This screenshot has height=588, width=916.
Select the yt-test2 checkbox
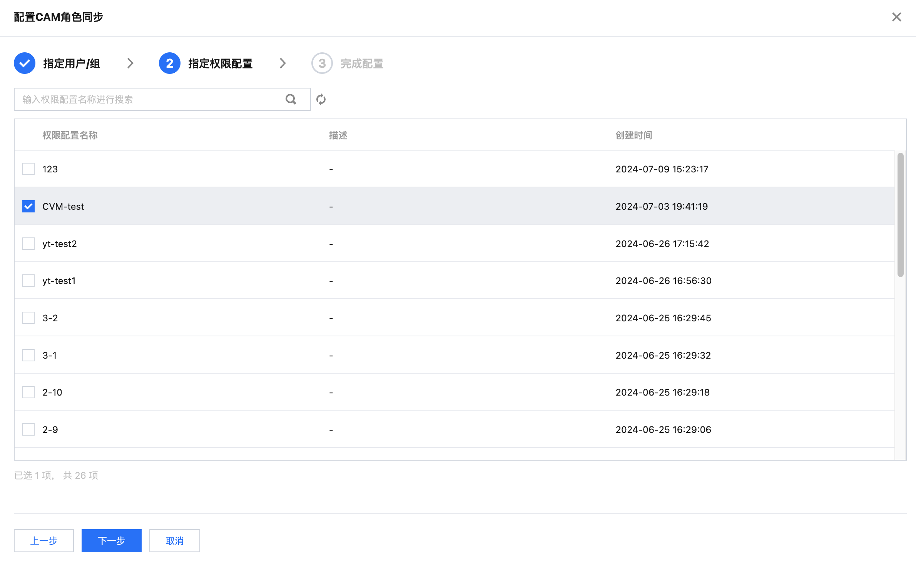pyautogui.click(x=28, y=244)
